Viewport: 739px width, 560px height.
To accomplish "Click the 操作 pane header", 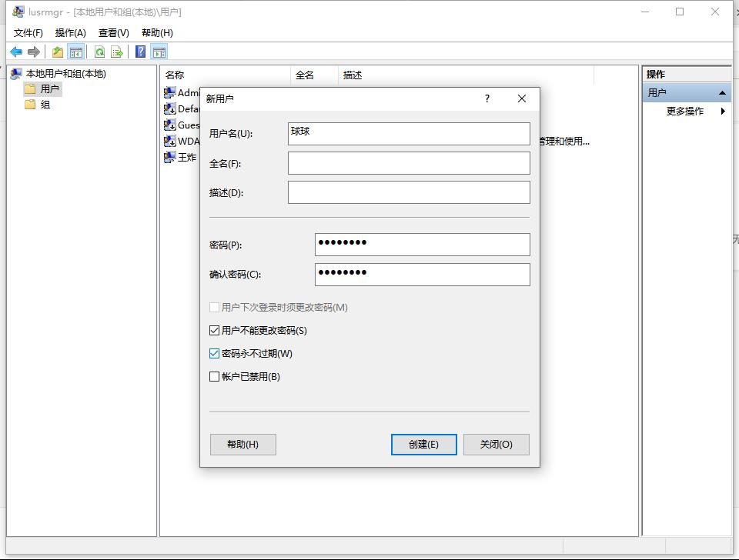I will pos(687,74).
